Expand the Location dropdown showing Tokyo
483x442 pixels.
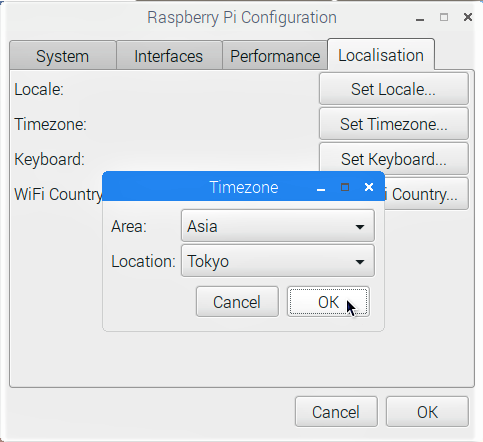(278, 261)
